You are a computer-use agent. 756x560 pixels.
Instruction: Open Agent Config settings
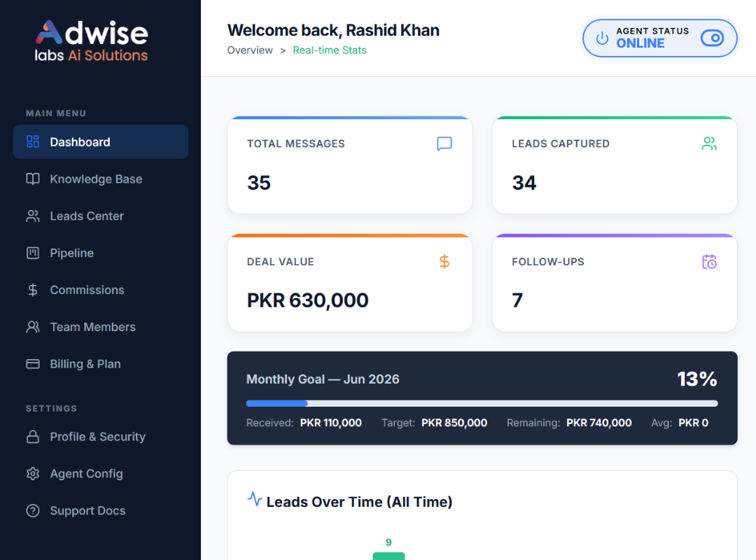click(101, 474)
